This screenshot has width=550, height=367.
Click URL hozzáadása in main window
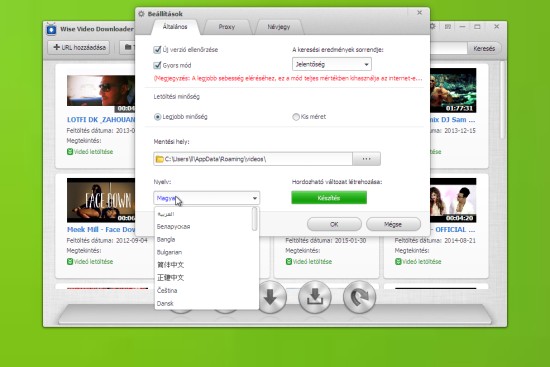tap(79, 47)
